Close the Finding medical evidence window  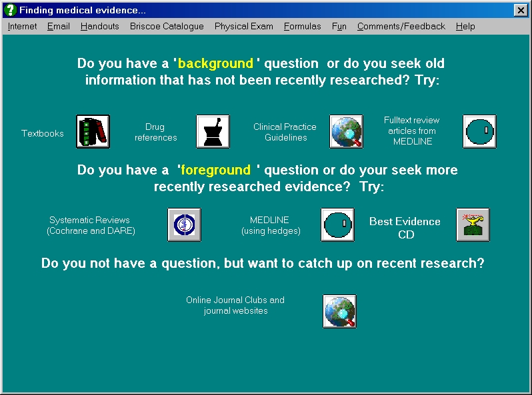[521, 10]
